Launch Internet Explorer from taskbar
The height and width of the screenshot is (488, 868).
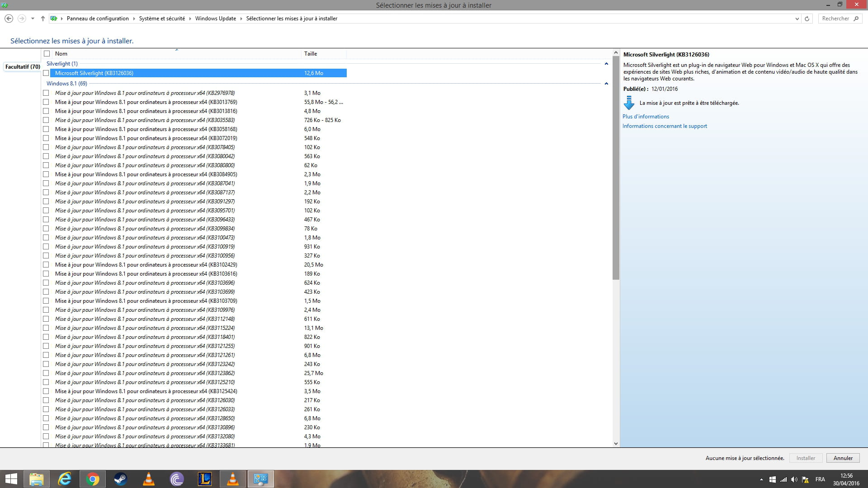(x=65, y=479)
